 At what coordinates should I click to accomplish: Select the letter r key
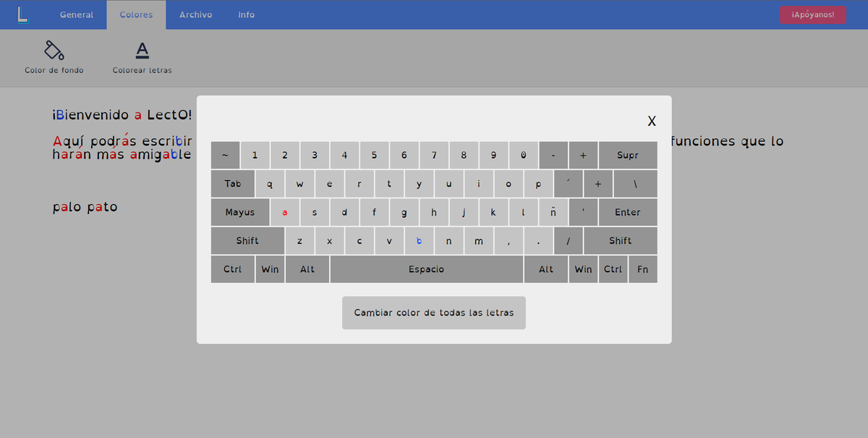pos(359,184)
